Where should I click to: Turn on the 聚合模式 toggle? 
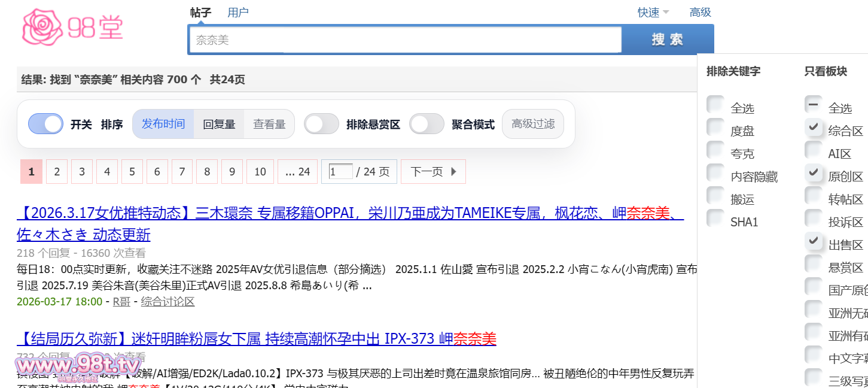(x=427, y=124)
